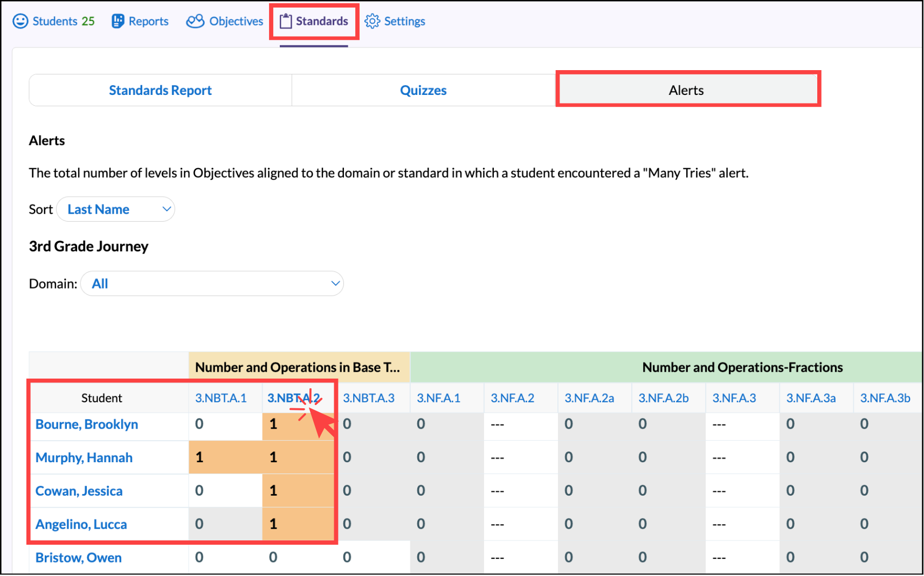Click the Objectives cloud icon
This screenshot has width=924, height=576.
click(195, 21)
